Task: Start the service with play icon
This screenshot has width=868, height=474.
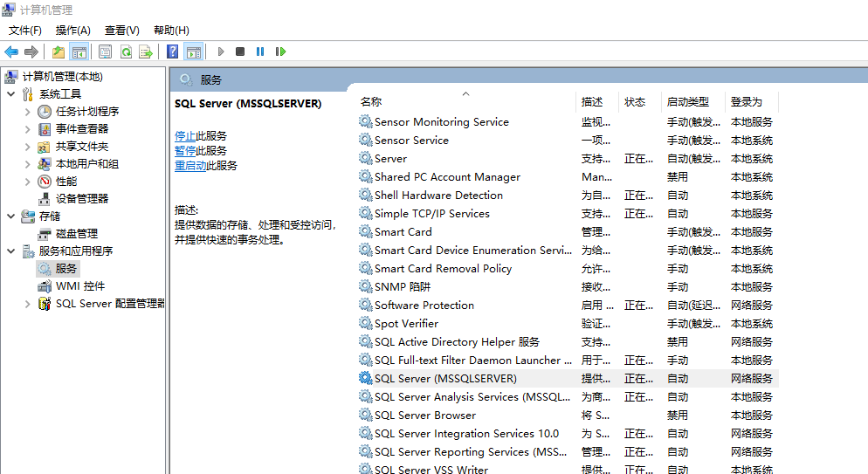Action: (x=221, y=52)
